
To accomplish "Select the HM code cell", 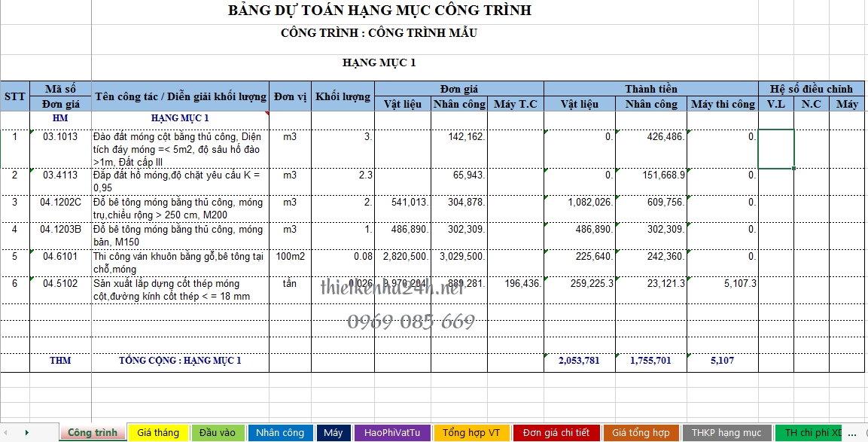I will tap(61, 120).
